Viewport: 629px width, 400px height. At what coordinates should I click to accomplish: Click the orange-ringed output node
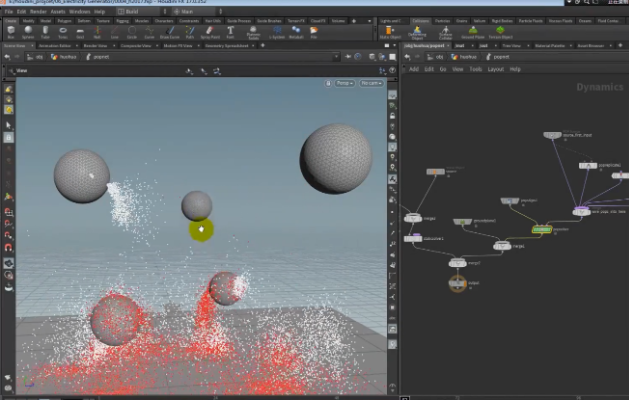[458, 283]
